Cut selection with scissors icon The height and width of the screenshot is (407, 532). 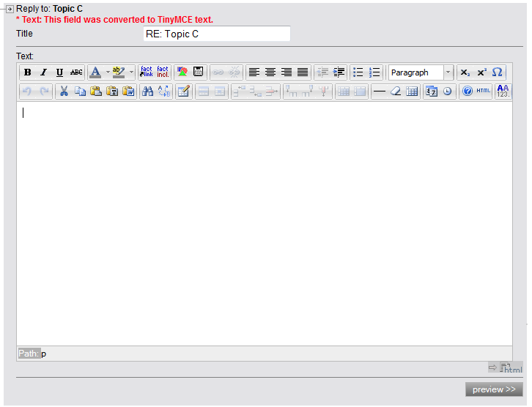pyautogui.click(x=64, y=92)
